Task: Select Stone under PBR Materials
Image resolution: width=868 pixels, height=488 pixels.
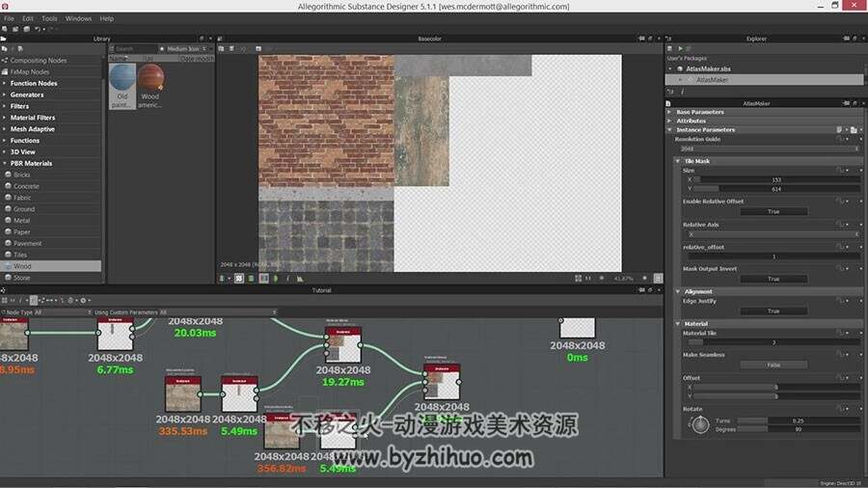Action: [21, 278]
